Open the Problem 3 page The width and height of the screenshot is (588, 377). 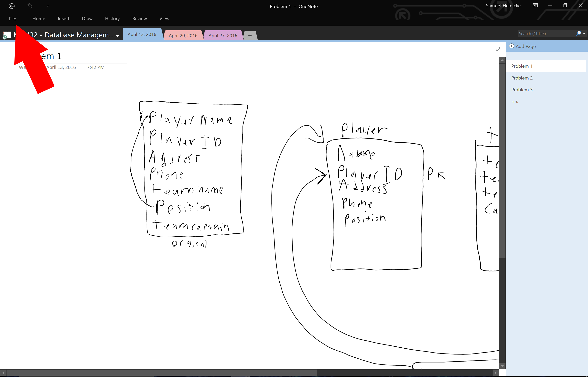point(522,90)
